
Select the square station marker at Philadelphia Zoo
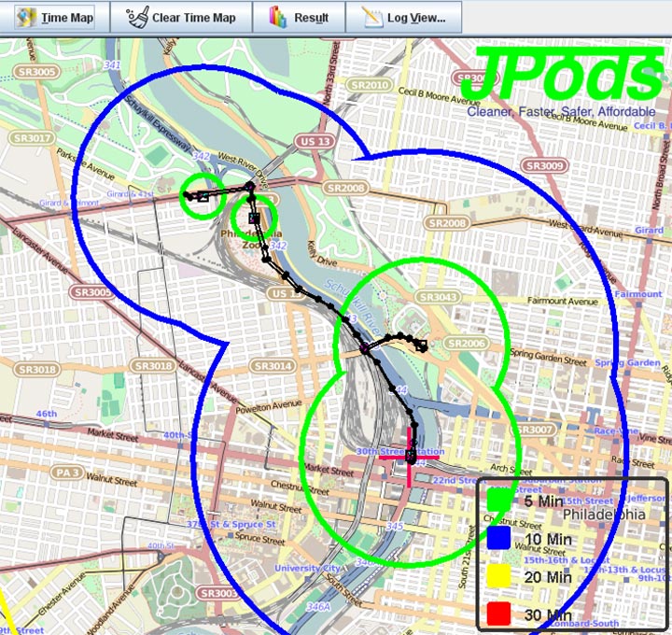click(254, 218)
